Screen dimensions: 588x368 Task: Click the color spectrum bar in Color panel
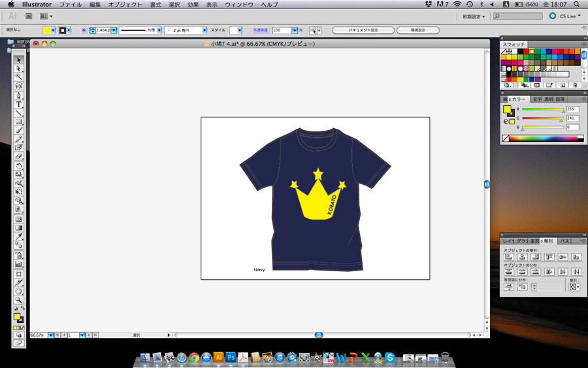[543, 139]
